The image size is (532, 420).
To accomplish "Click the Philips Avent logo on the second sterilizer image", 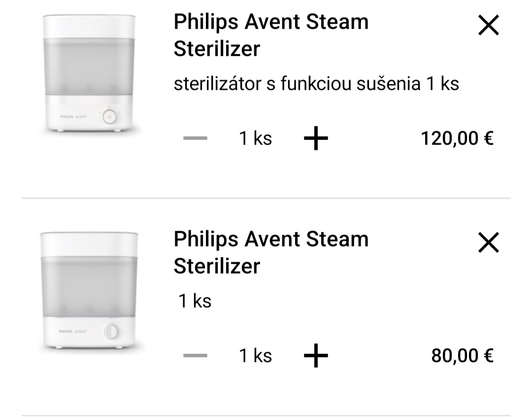I will click(x=72, y=332).
